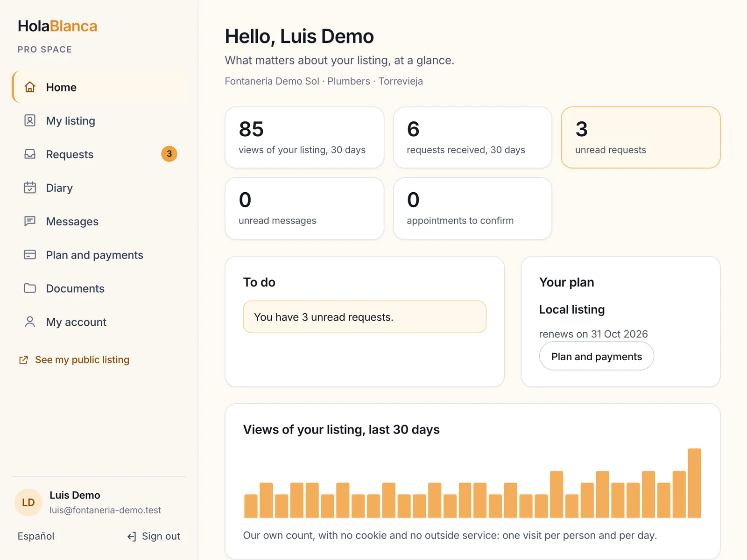The height and width of the screenshot is (560, 747).
Task: Switch language to Español
Action: pos(36,536)
